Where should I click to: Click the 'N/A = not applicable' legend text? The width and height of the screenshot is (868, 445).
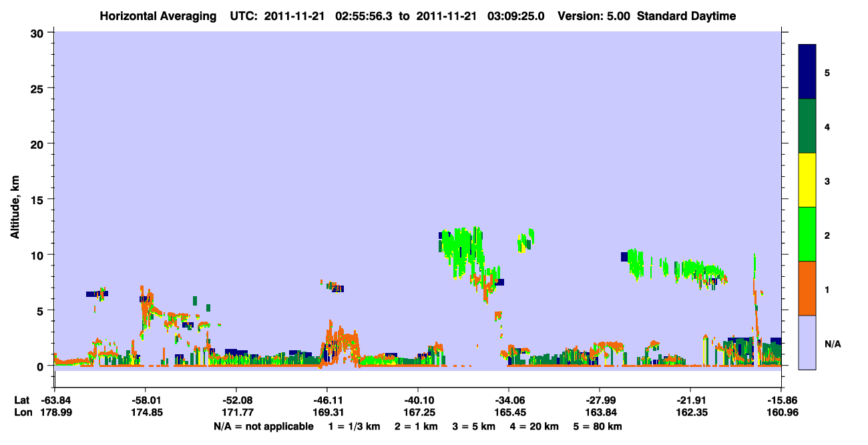[263, 426]
